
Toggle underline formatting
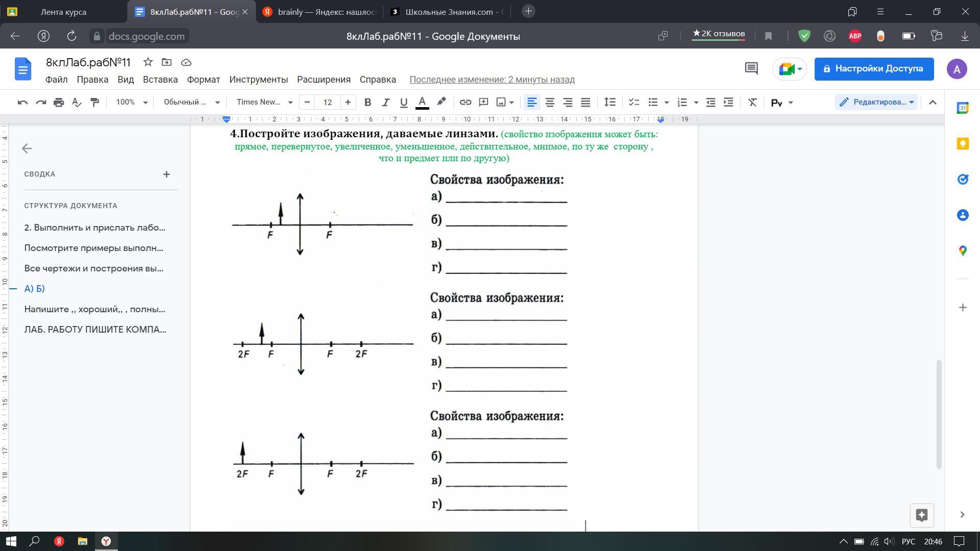[x=403, y=103]
